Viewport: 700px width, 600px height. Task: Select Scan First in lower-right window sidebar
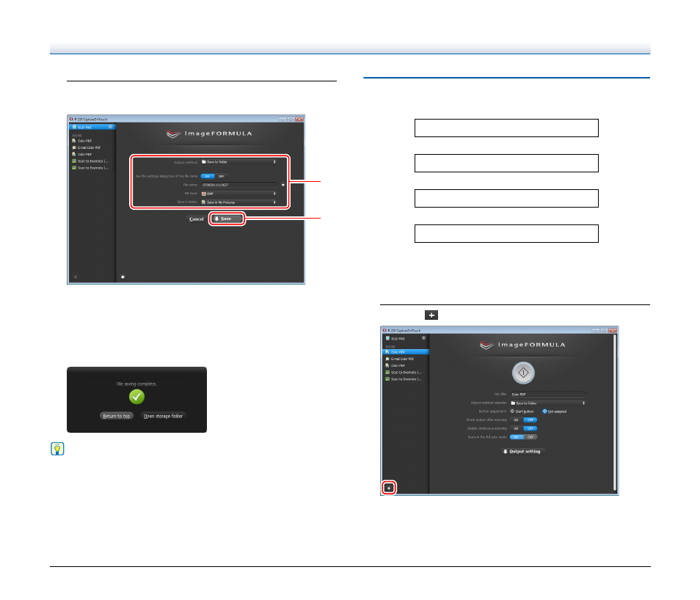point(402,338)
